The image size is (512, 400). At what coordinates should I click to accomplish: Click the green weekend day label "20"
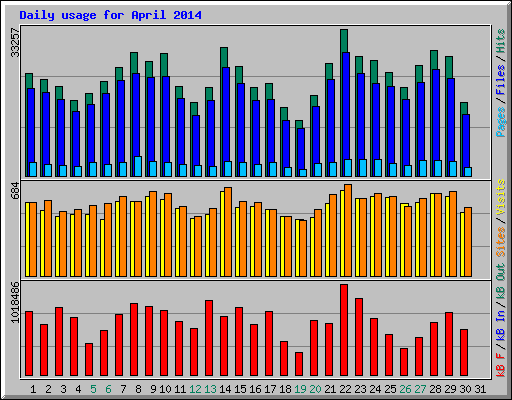[x=315, y=389]
